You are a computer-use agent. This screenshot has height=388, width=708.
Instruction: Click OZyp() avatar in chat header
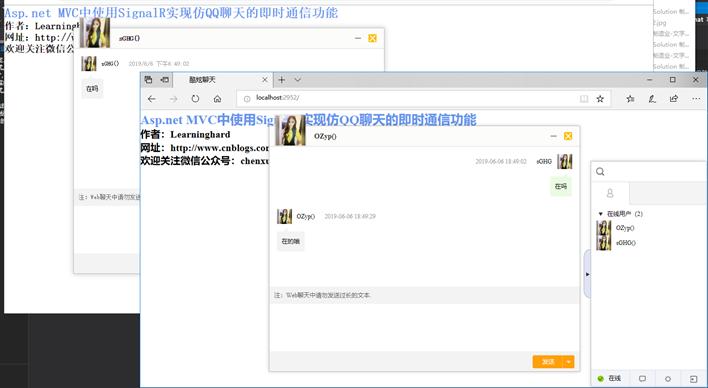click(x=290, y=130)
